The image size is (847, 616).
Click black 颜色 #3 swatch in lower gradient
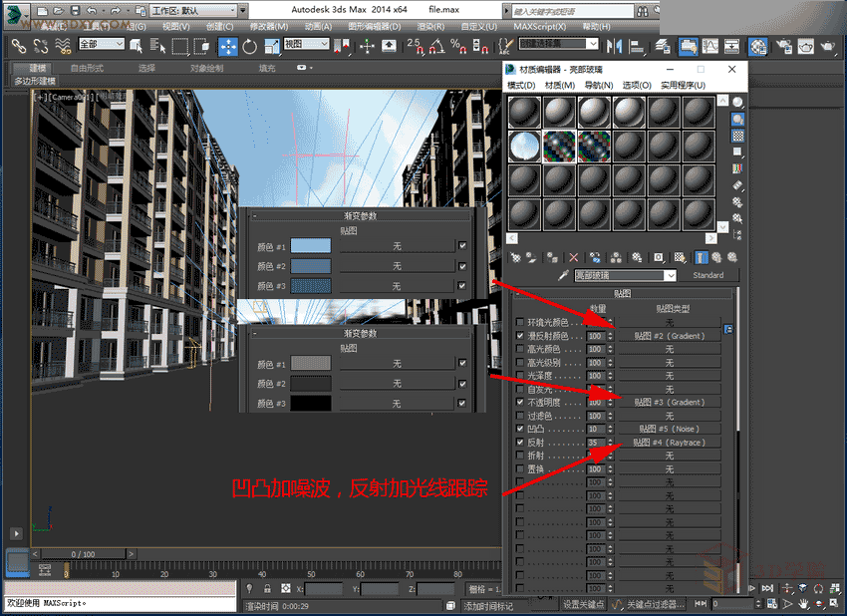click(311, 403)
